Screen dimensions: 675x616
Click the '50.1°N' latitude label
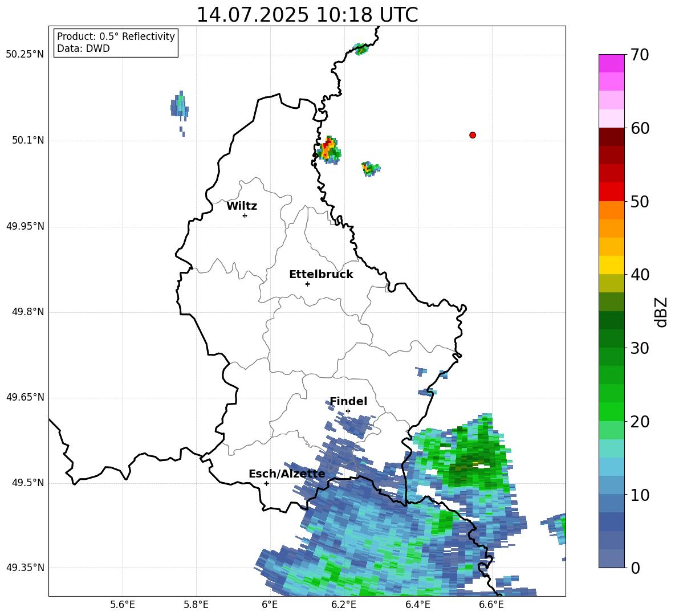click(27, 141)
